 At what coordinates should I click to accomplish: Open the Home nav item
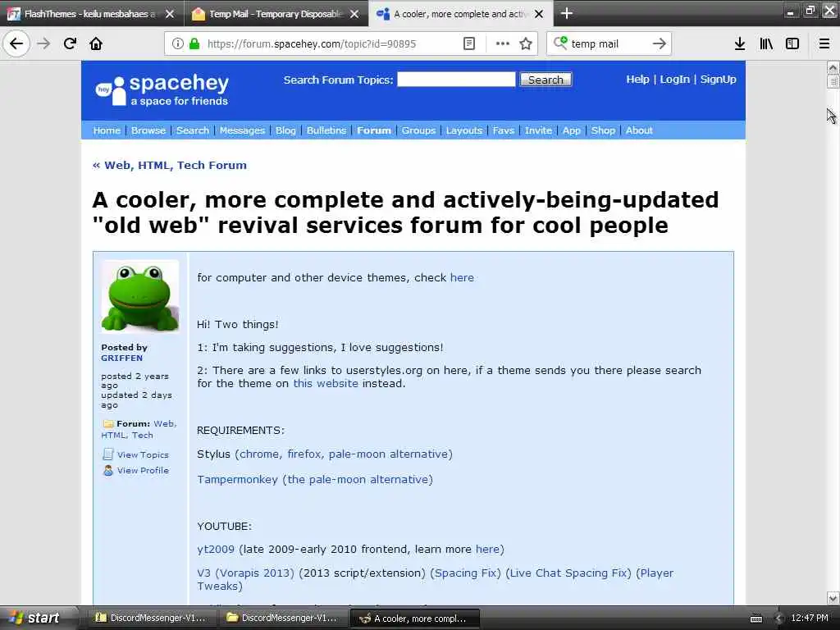107,130
